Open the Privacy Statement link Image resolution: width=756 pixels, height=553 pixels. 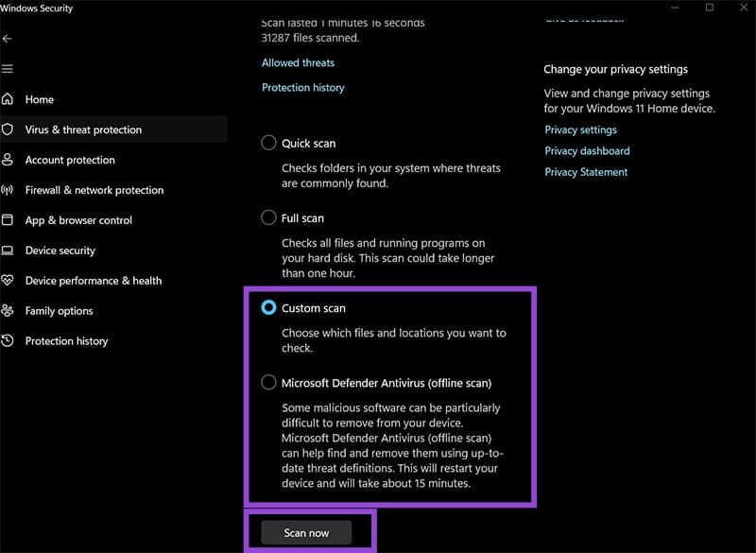(586, 172)
